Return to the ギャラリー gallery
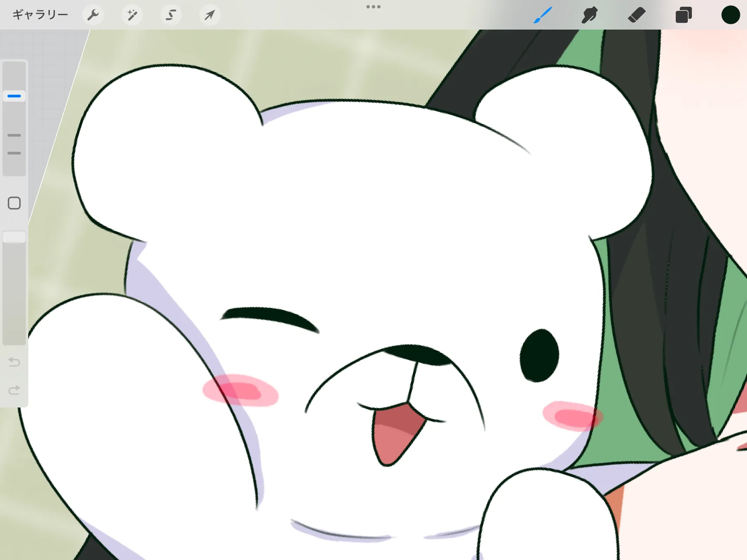The height and width of the screenshot is (560, 747). point(40,15)
